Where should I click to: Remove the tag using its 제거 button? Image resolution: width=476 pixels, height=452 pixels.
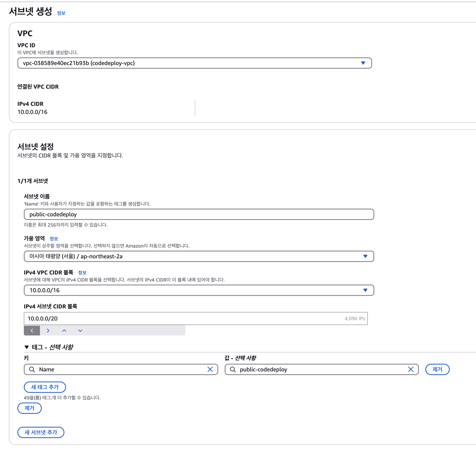point(437,369)
